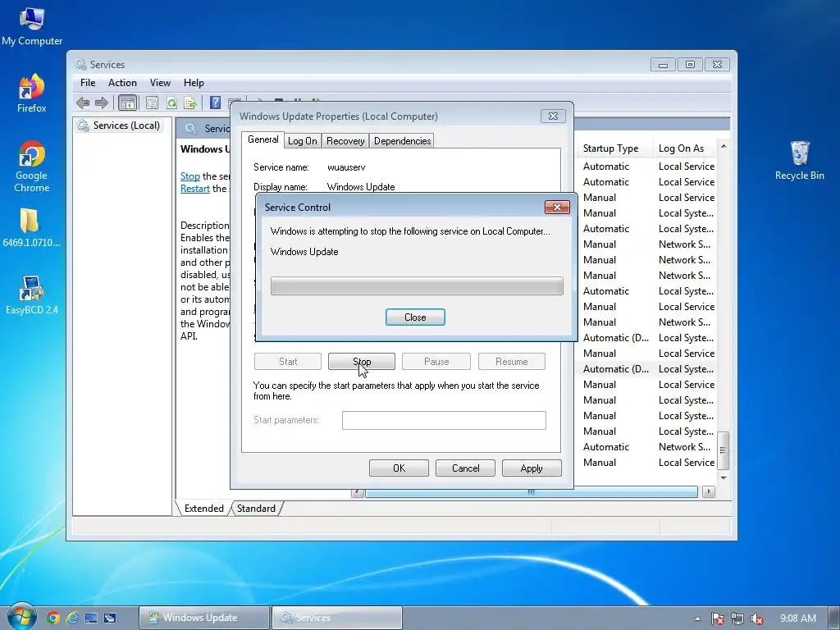Click the Stop button in Properties
The image size is (840, 630).
point(362,362)
